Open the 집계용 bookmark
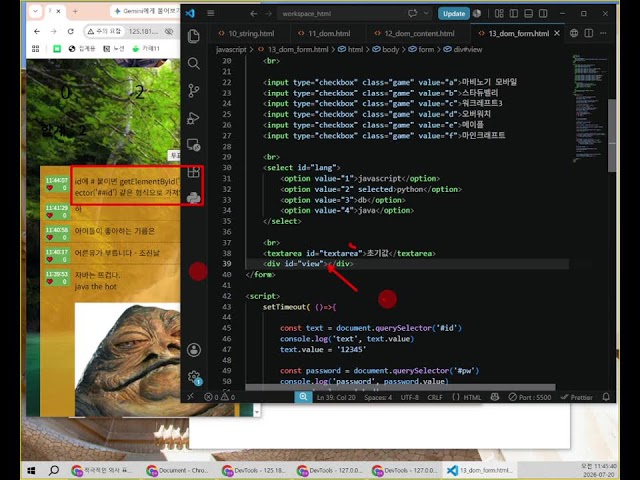This screenshot has width=640, height=480. 82,49
